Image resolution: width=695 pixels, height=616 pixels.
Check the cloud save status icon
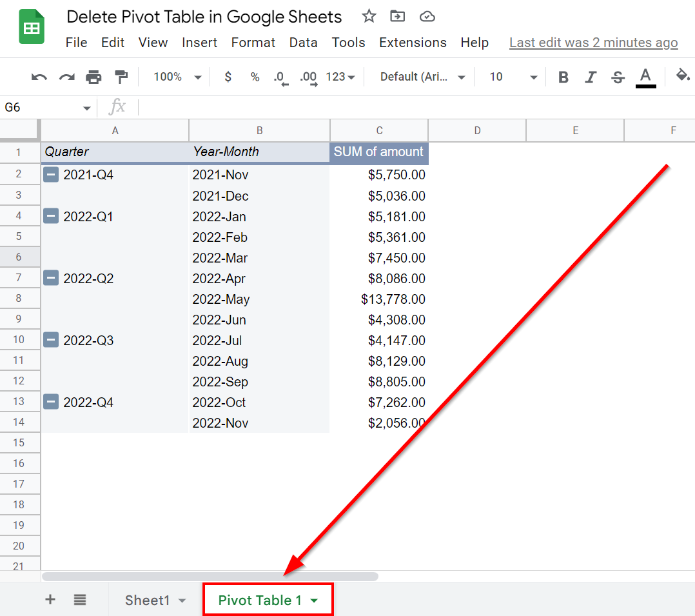pyautogui.click(x=427, y=17)
